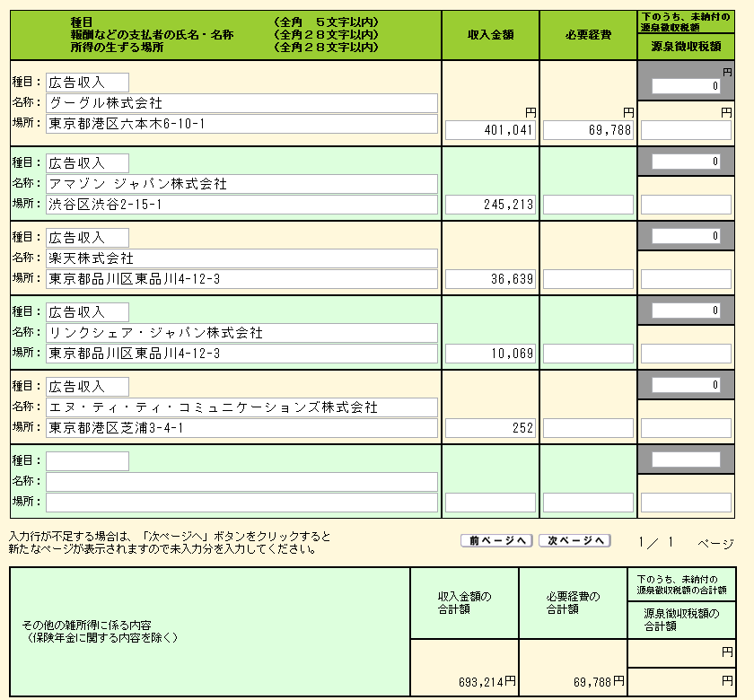Select the 収入金額 field showing 401,041
Screen dimensions: 754x700
(x=490, y=130)
